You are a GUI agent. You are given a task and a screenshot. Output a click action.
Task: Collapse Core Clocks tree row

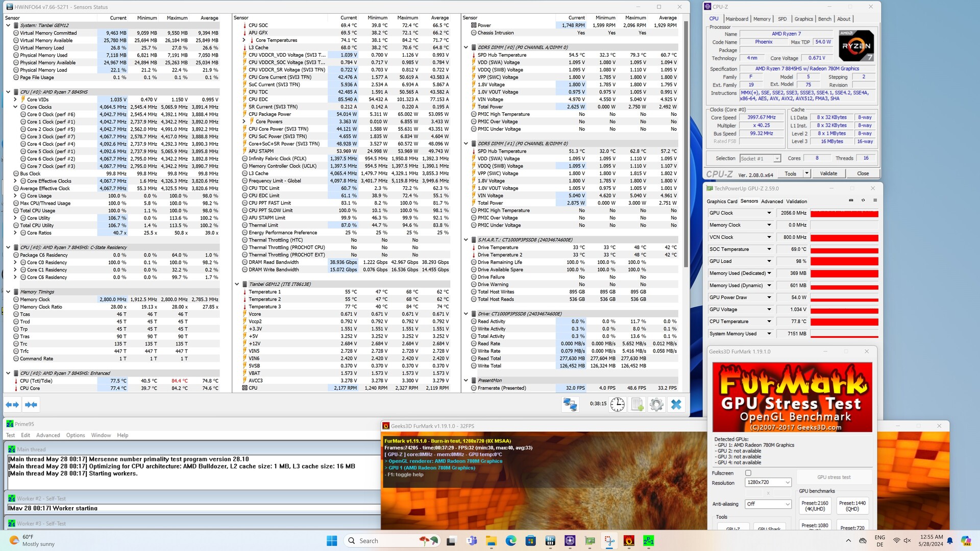tap(15, 107)
